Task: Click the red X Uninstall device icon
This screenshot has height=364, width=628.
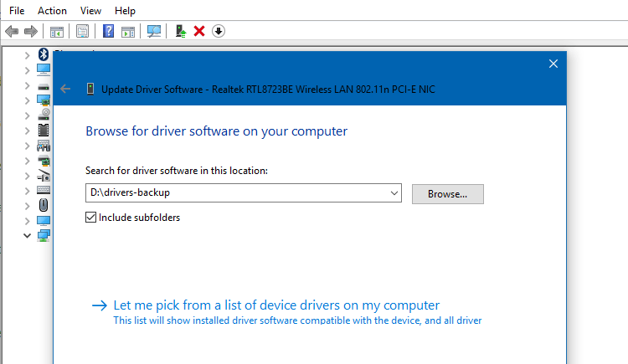Action: click(x=199, y=32)
